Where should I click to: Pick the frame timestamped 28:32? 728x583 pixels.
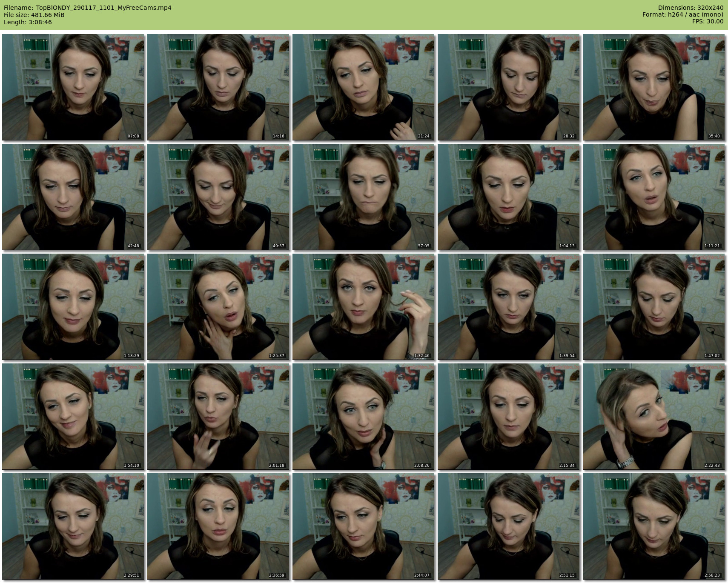click(509, 87)
